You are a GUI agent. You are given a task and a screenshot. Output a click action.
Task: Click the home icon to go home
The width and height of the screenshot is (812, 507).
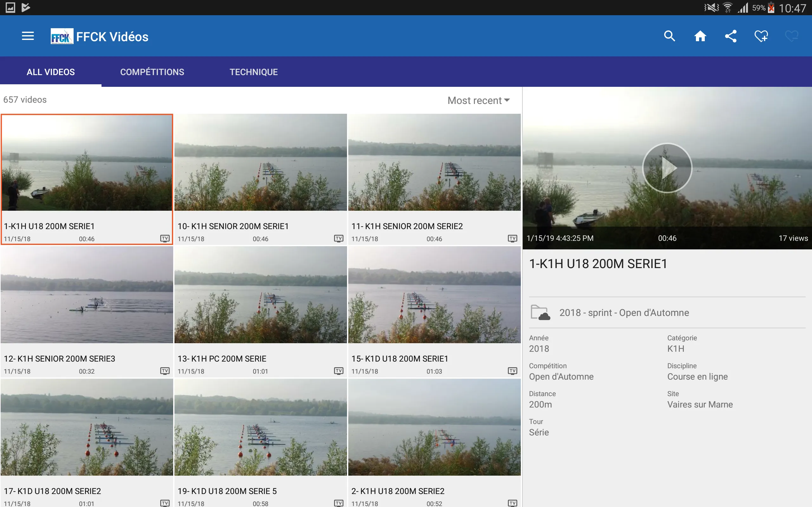pyautogui.click(x=699, y=36)
